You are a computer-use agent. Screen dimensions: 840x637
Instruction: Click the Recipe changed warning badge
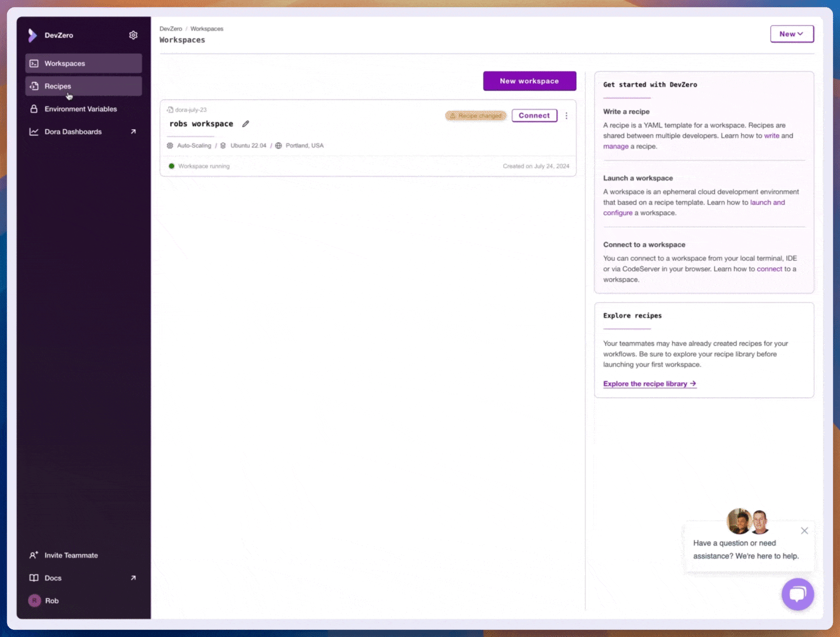[x=475, y=116]
